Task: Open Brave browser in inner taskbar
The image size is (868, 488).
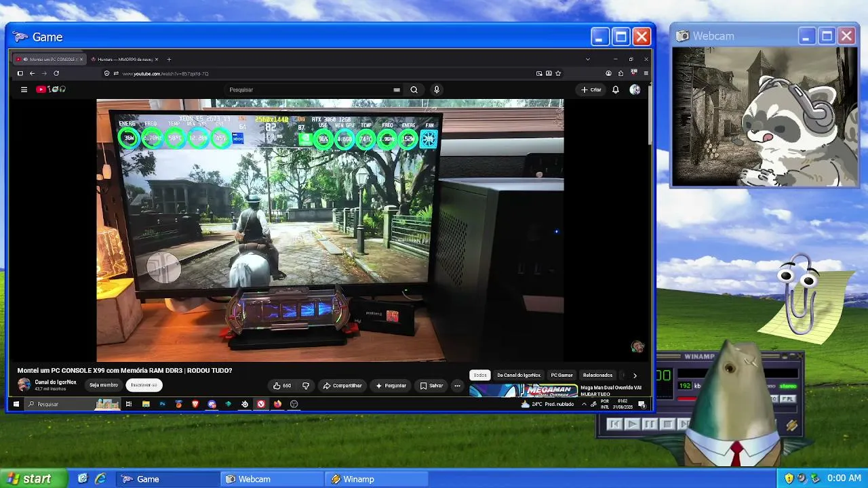Action: coord(195,404)
